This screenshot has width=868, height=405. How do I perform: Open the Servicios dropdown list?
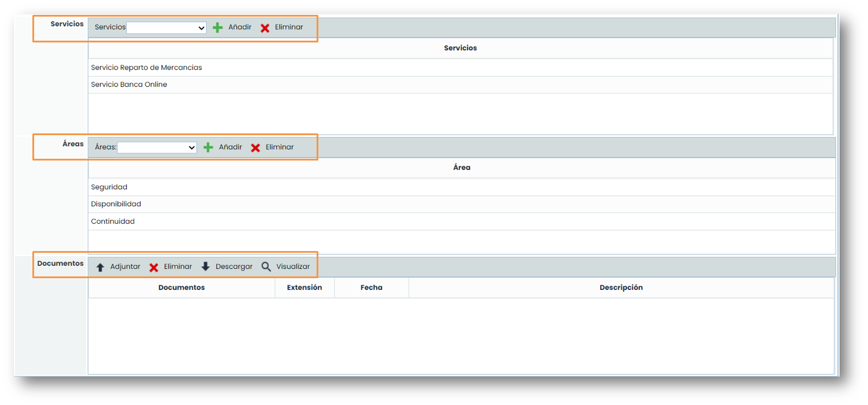(x=166, y=28)
